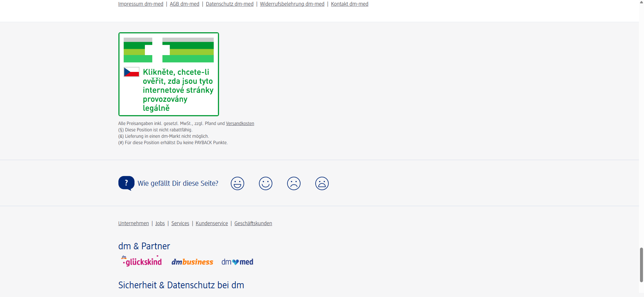Choose the sad frowning face rating
Image resolution: width=644 pixels, height=297 pixels.
(293, 183)
